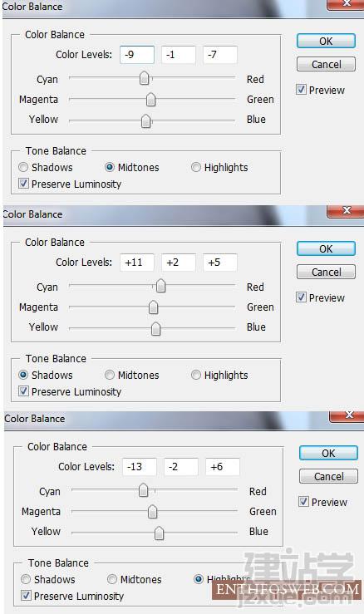Click OK in the top Color Balance dialog
The width and height of the screenshot is (364, 614).
point(326,41)
